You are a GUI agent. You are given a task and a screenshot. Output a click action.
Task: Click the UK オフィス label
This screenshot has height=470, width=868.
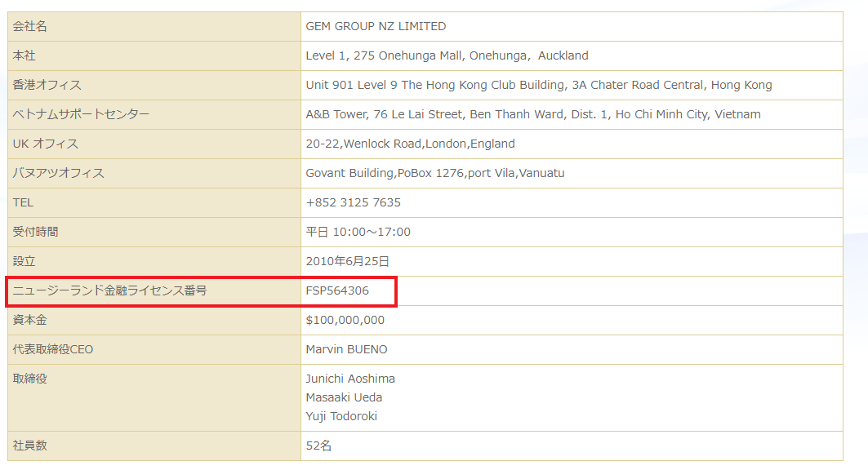point(46,144)
